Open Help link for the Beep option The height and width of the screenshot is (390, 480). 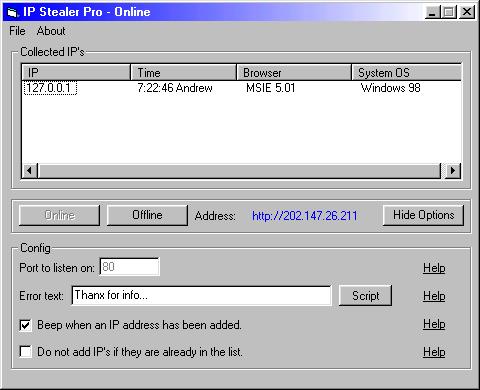tap(434, 324)
